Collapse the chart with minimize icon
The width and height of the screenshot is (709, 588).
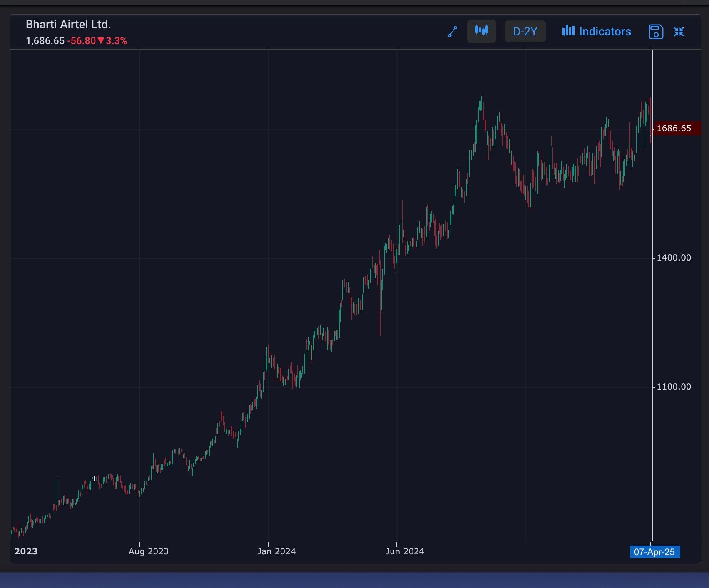[x=679, y=32]
